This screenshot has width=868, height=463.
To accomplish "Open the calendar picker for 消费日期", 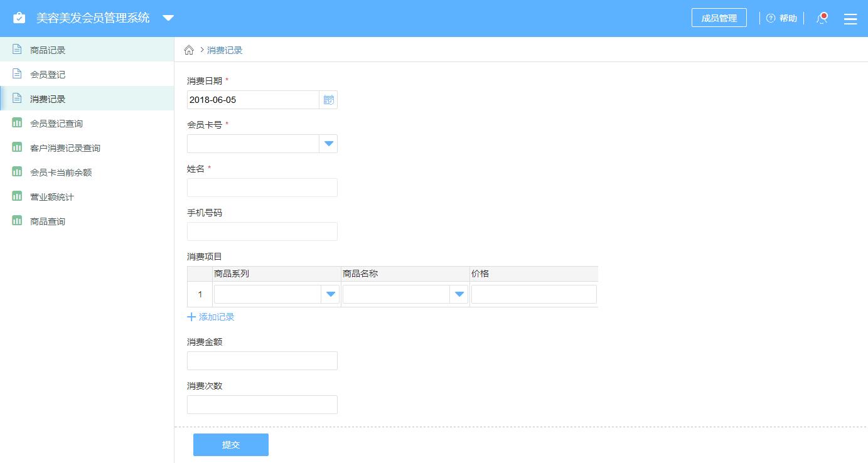I will tap(328, 99).
